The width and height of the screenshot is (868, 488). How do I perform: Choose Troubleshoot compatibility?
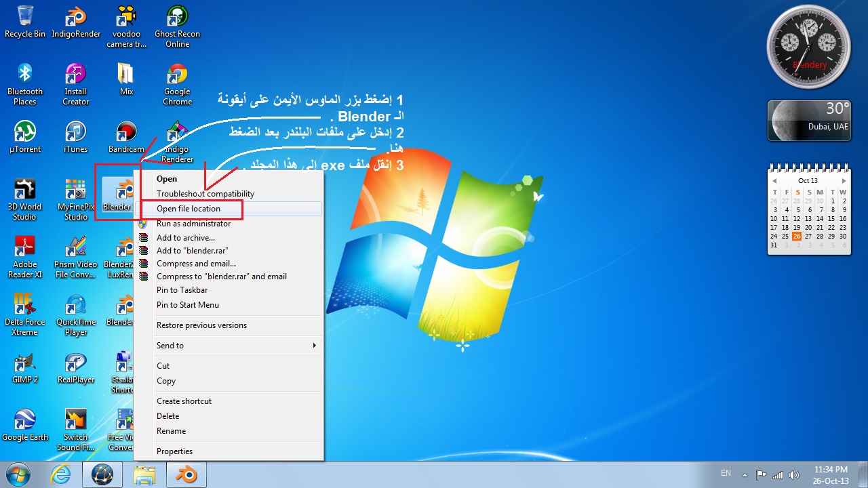229,194
